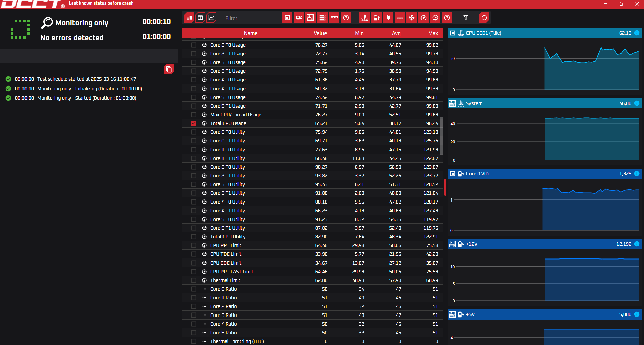Sort the table by the Avg column
This screenshot has height=345, width=644.
tap(396, 33)
